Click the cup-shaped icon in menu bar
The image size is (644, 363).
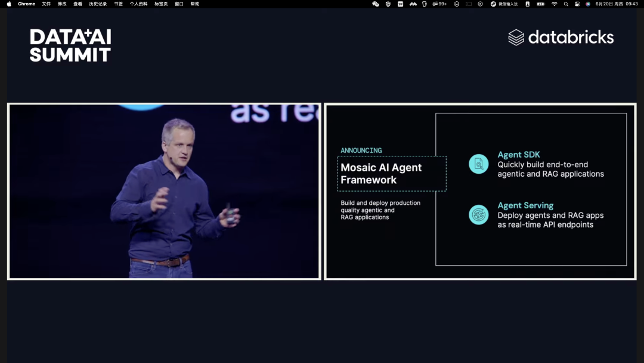click(x=425, y=4)
